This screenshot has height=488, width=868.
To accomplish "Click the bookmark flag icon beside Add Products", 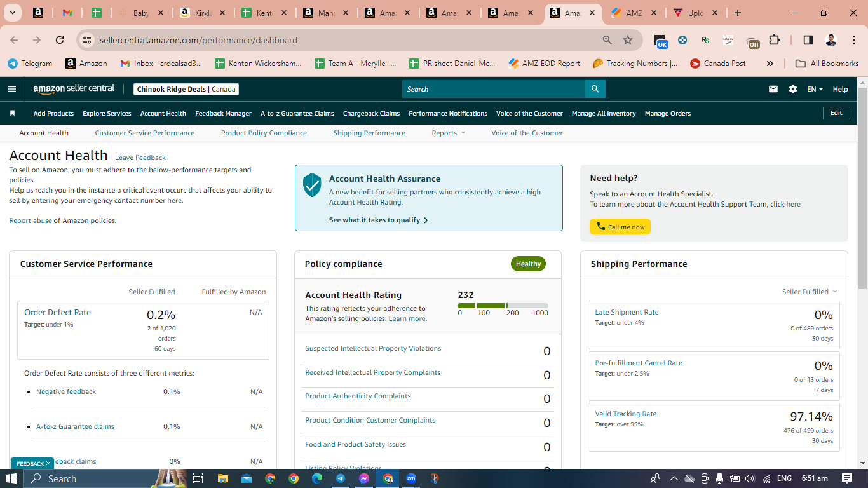I will (12, 113).
